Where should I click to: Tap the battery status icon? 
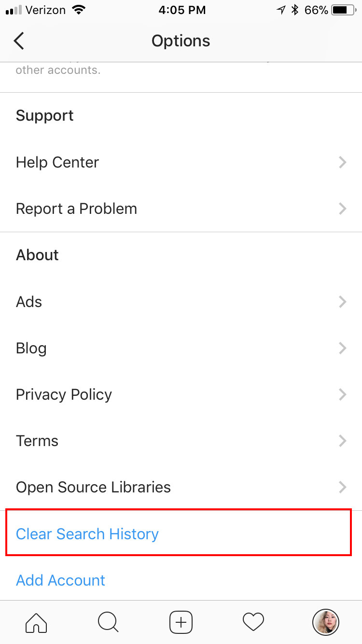click(x=343, y=10)
